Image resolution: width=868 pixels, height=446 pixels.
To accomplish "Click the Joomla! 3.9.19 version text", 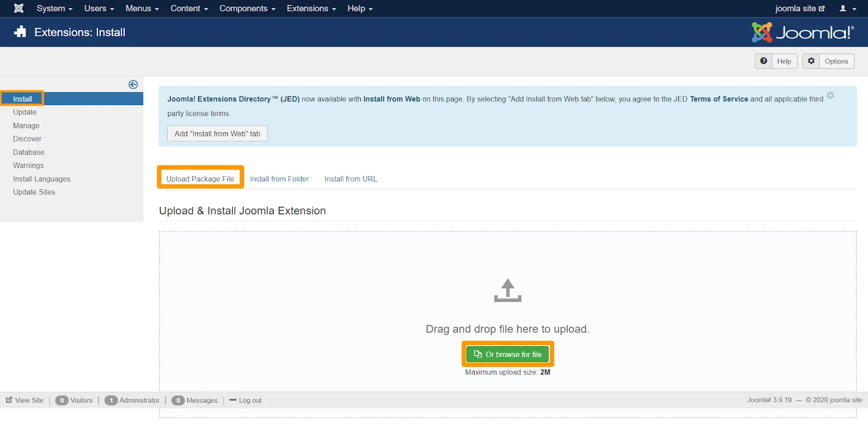I will [769, 400].
